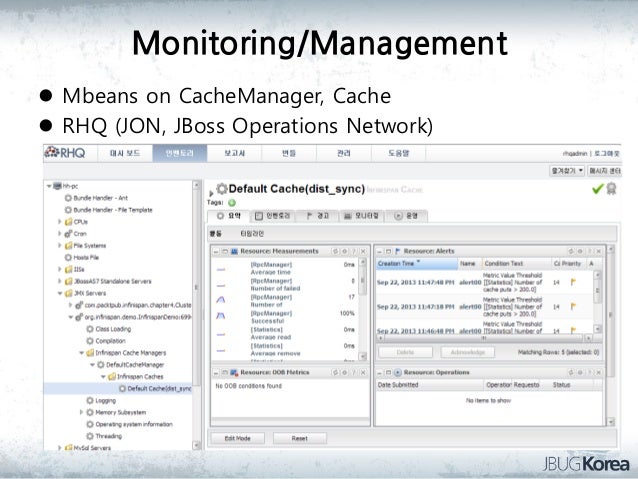Maximize the Resource: Alerts portlet
Screen dimensions: 638x479
click(x=388, y=252)
